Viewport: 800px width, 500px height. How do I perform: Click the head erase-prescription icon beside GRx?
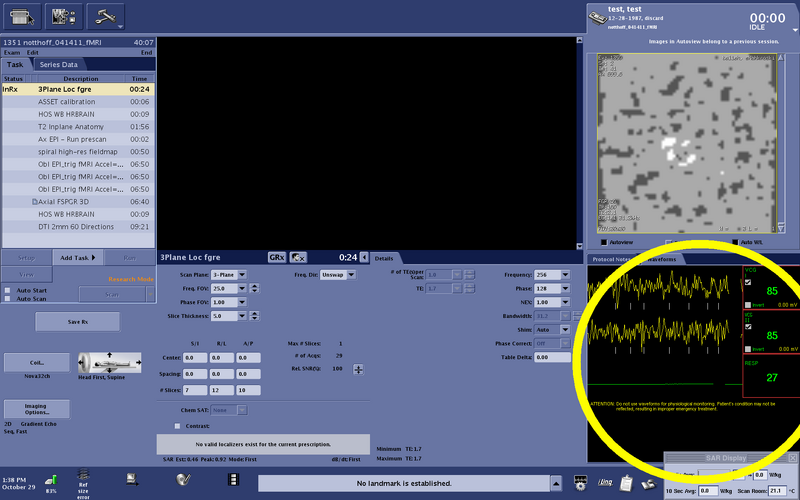coord(298,257)
